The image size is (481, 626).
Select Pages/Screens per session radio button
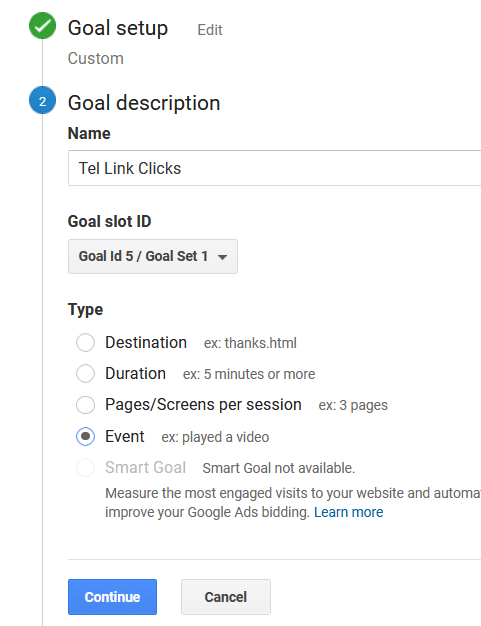[x=85, y=405]
